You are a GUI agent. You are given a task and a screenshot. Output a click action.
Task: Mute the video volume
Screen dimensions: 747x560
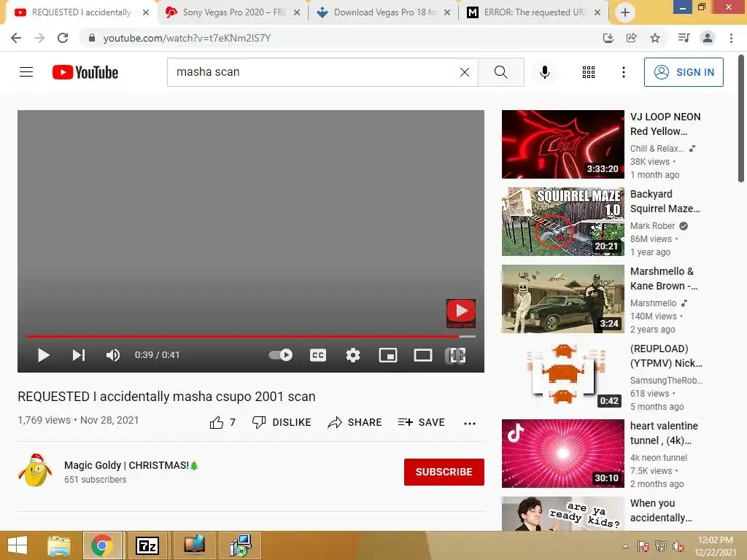coord(113,355)
